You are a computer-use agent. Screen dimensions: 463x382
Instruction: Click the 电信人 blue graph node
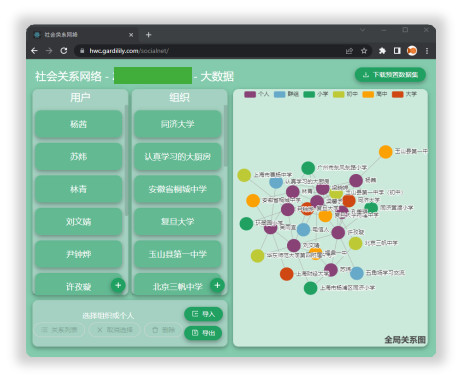tap(303, 229)
